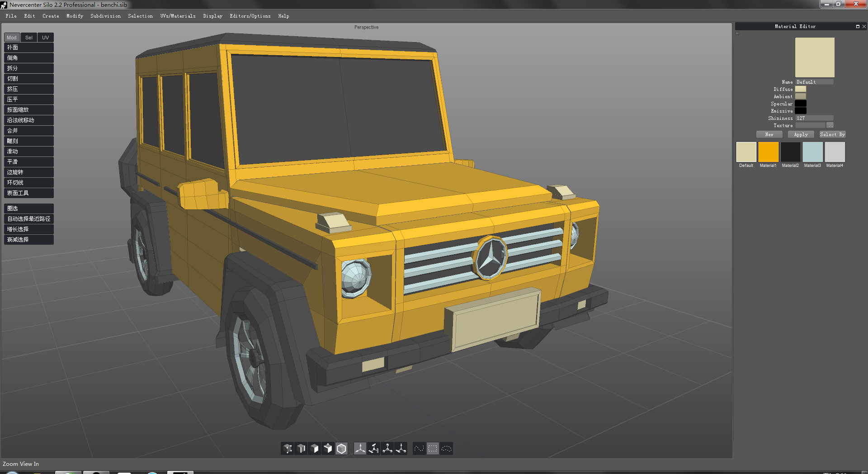Click the 自动选择最近路径 button

coord(29,219)
